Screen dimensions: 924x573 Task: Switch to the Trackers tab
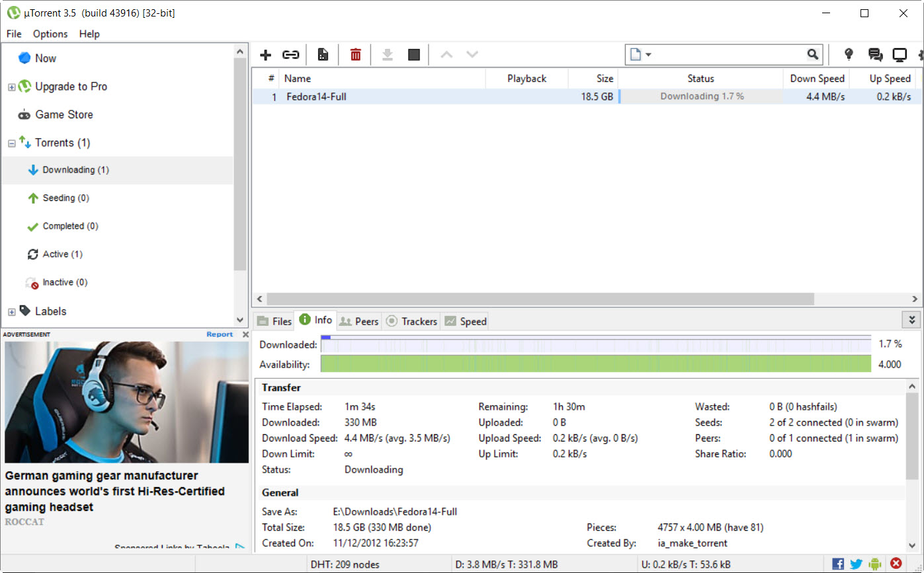pyautogui.click(x=411, y=321)
